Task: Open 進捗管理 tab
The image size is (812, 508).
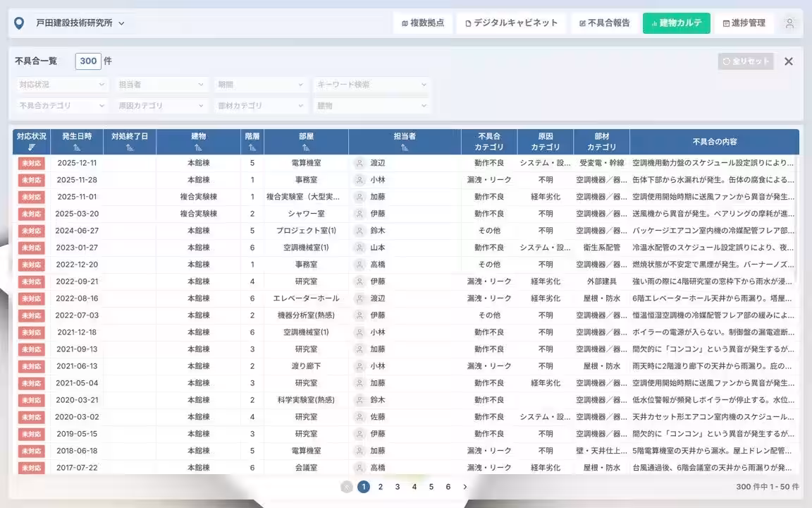Action: coord(744,23)
